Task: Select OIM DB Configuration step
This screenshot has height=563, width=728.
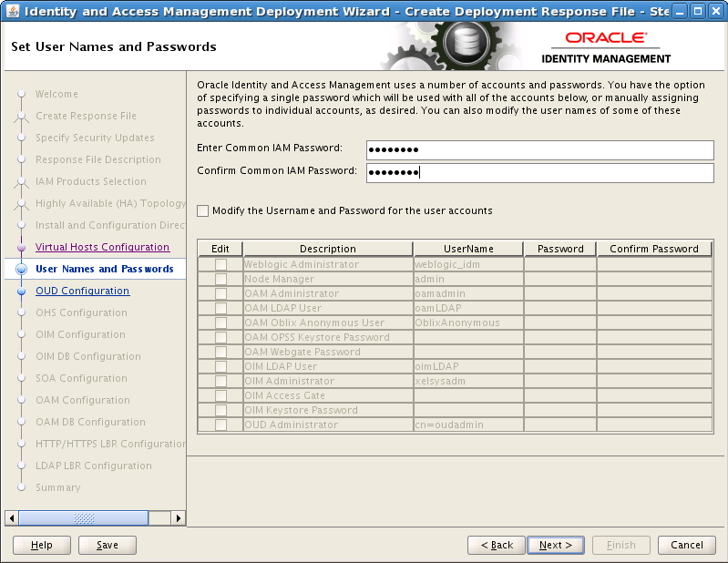Action: click(88, 356)
